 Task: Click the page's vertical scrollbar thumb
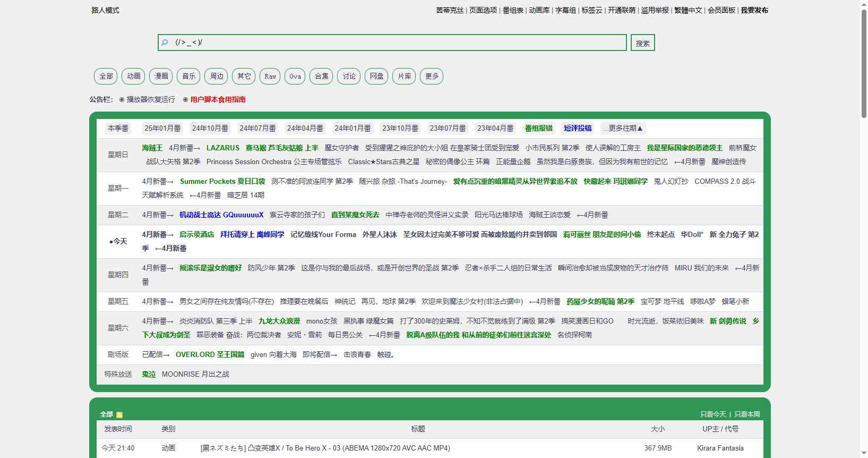click(x=863, y=64)
